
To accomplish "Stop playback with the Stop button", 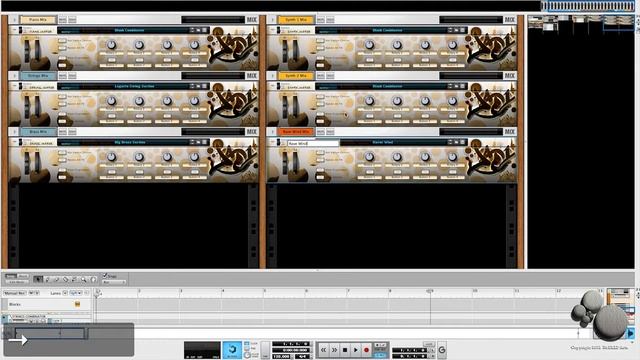I will [x=345, y=350].
